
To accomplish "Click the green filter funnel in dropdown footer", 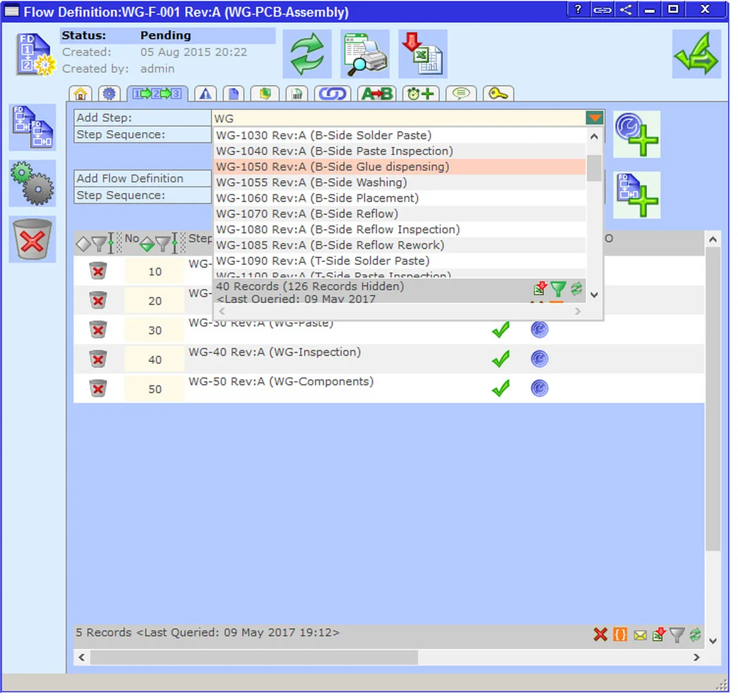I will pos(558,289).
